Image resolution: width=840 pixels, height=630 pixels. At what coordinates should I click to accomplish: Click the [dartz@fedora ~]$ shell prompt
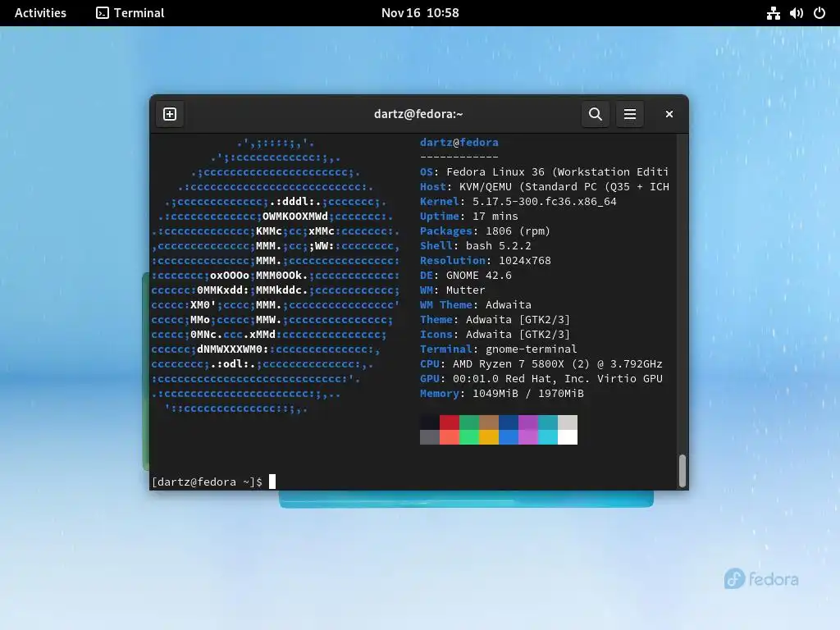[208, 482]
